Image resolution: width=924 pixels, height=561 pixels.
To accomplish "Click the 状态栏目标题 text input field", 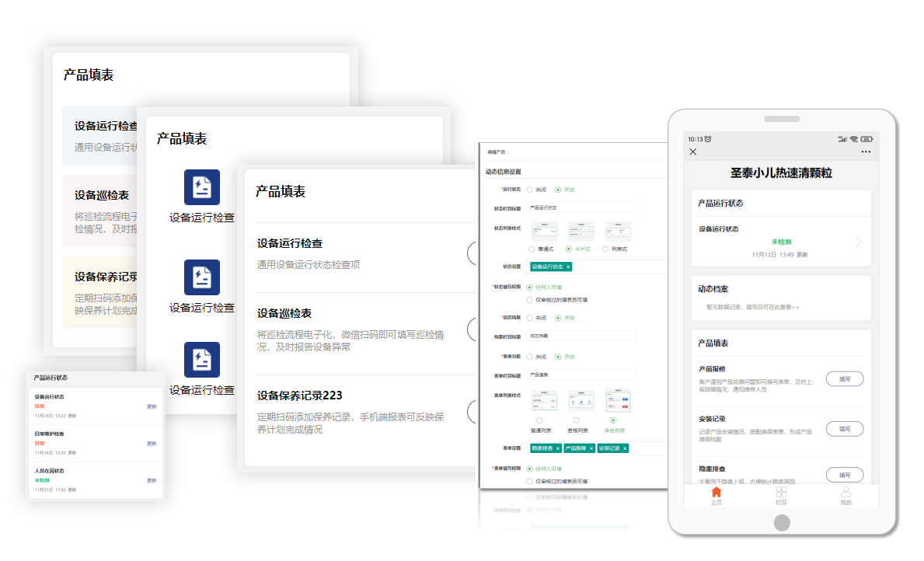I will coord(581,207).
